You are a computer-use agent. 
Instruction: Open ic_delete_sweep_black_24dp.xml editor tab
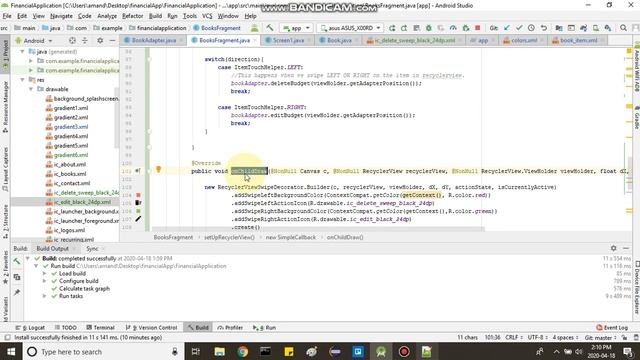(x=414, y=40)
